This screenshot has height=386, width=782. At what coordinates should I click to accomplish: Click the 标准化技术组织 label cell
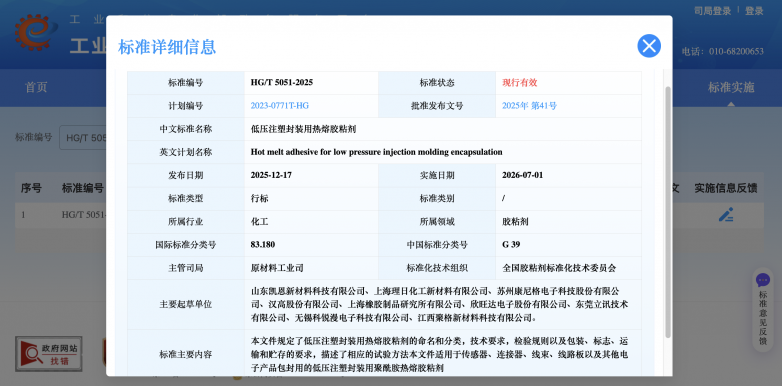[437, 268]
